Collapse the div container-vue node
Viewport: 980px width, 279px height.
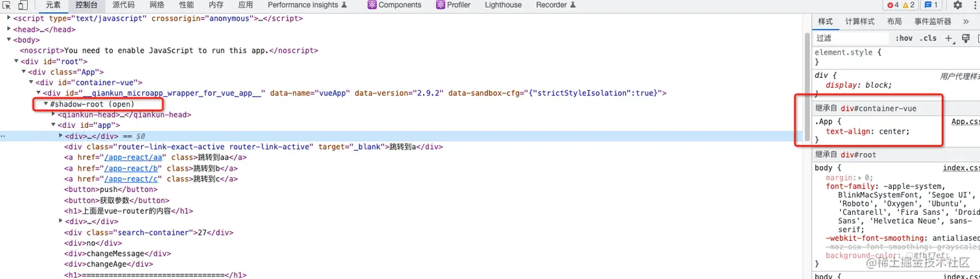[x=31, y=82]
